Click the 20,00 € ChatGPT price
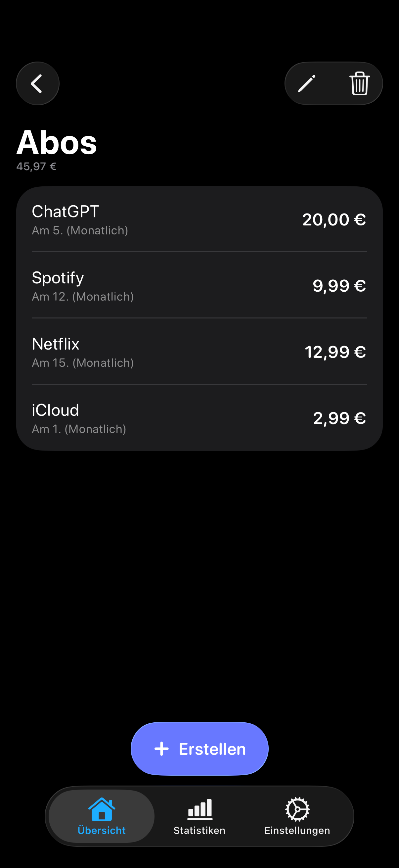The height and width of the screenshot is (868, 399). [x=334, y=220]
